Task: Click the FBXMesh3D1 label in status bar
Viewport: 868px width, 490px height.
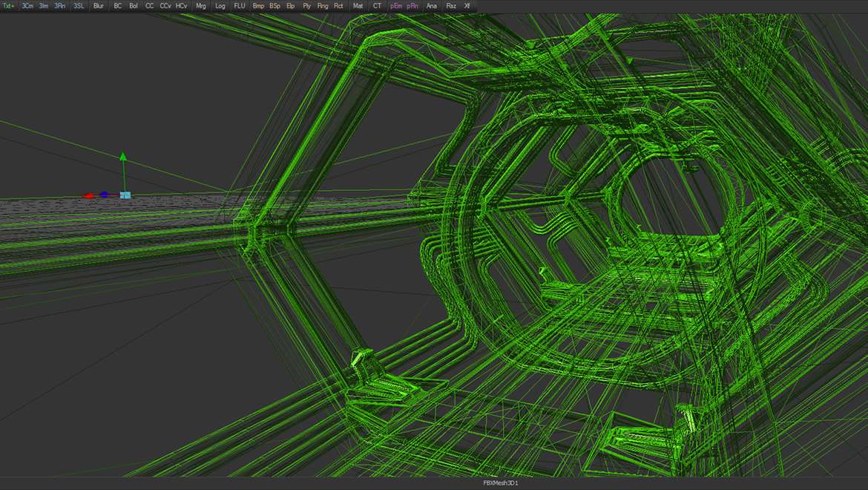Action: coord(501,483)
